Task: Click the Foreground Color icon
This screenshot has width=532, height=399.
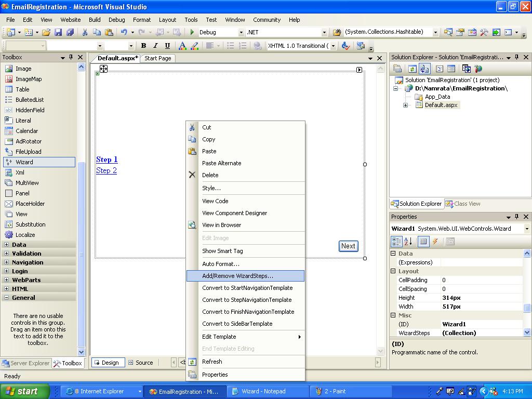Action: tap(182, 46)
